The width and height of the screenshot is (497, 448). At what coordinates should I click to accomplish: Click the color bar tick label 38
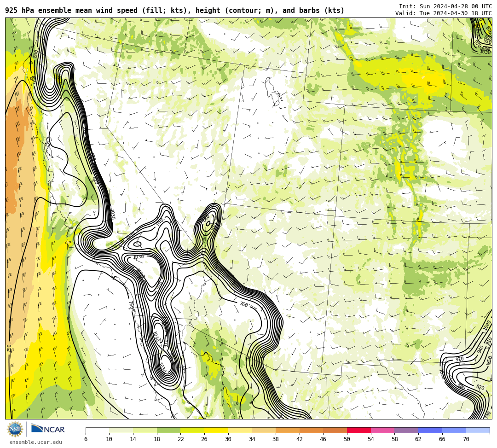[276, 439]
